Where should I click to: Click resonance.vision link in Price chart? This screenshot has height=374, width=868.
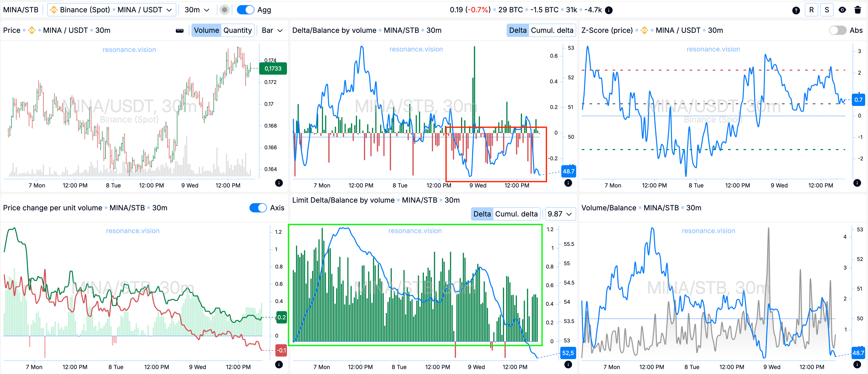[x=129, y=50]
